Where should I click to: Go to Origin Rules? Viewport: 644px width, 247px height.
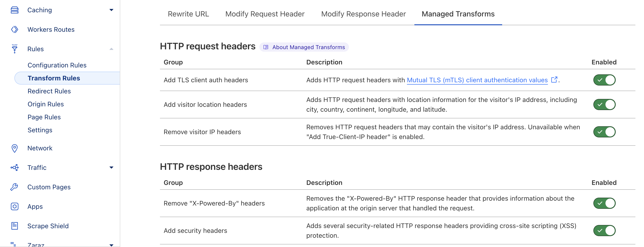46,104
